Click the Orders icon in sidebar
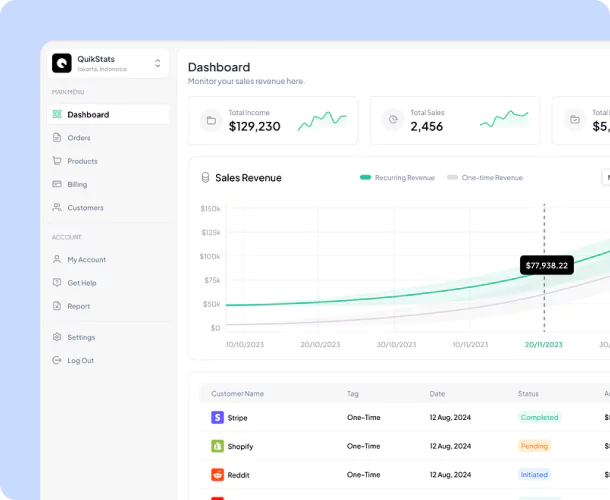Image resolution: width=610 pixels, height=500 pixels. 57,137
